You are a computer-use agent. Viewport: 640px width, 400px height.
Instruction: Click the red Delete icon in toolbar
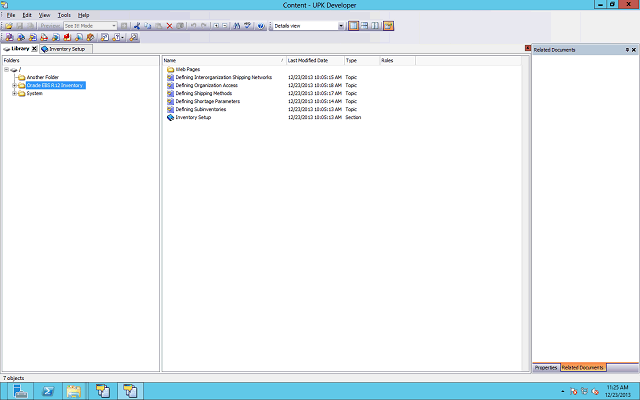[169, 25]
